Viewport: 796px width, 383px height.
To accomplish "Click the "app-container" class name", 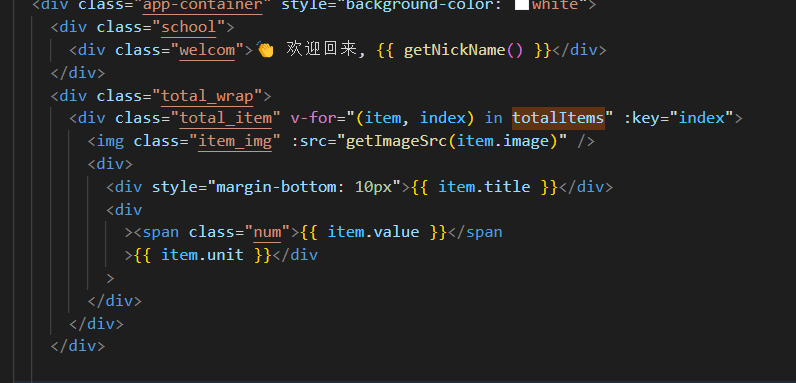I will tap(203, 5).
